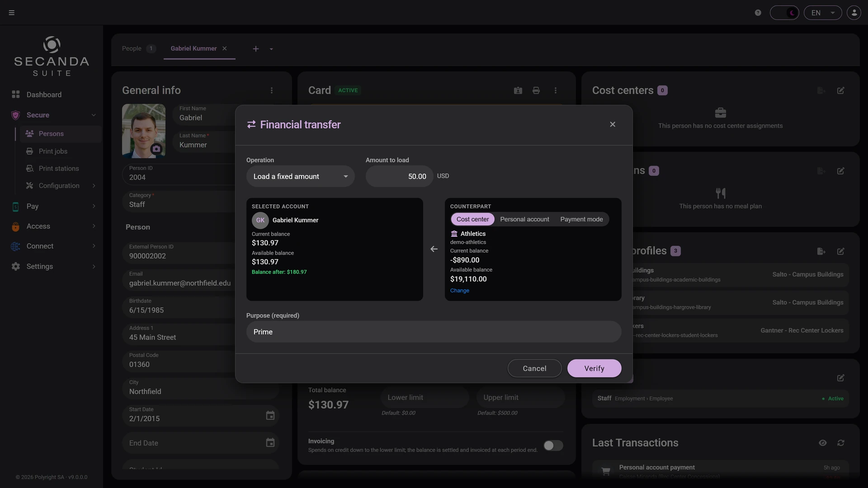
Task: Open the user profile avatar icon
Action: (854, 13)
